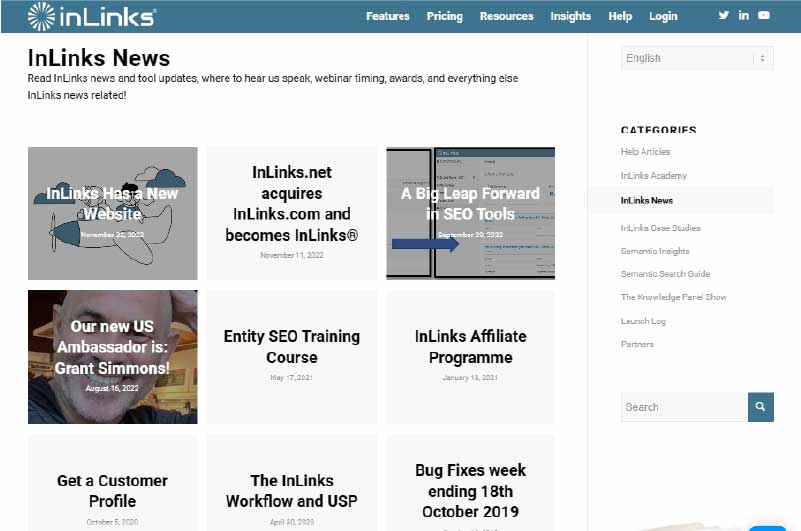Open the Launch Log category
This screenshot has height=531, width=801.
643,321
